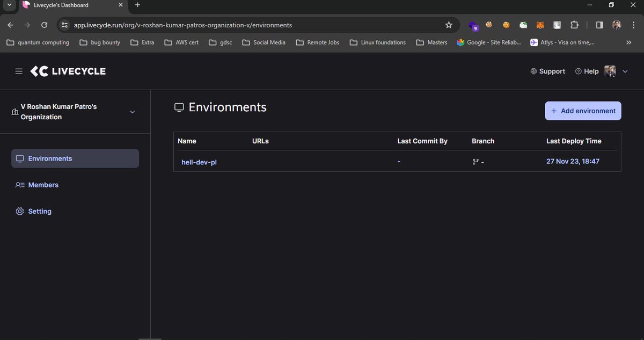The width and height of the screenshot is (644, 340).
Task: Bookmark this page with the star icon
Action: pos(449,25)
